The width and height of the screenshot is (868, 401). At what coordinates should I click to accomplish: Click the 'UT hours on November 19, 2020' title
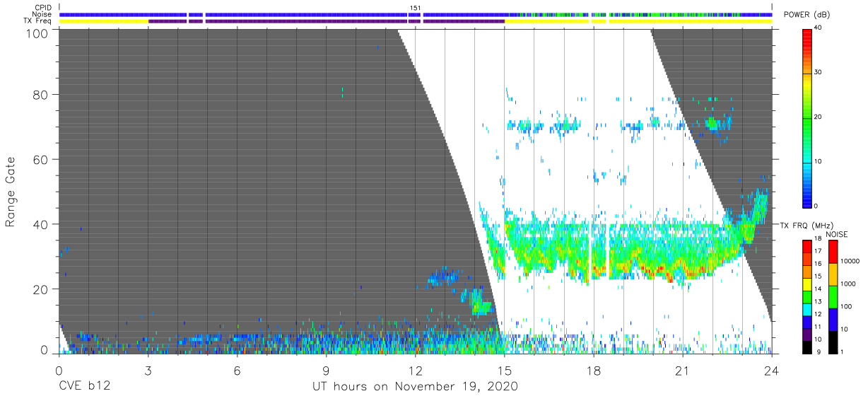(415, 386)
